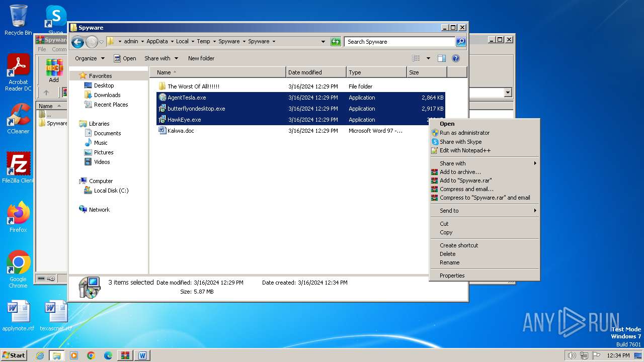
Task: Choose Share with Skype
Action: [x=485, y=142]
